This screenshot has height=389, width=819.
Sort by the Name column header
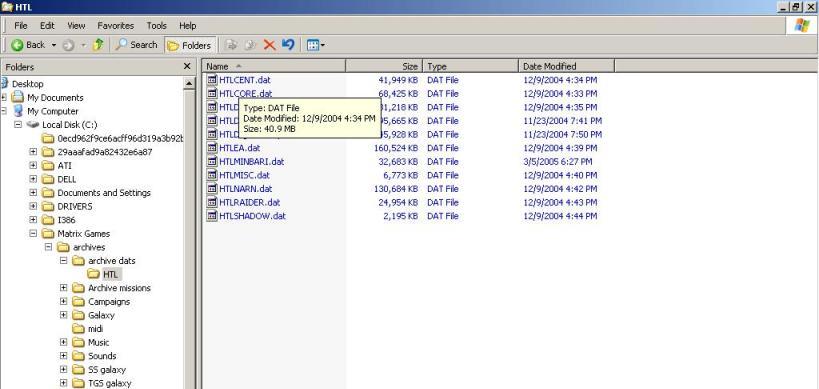point(274,66)
